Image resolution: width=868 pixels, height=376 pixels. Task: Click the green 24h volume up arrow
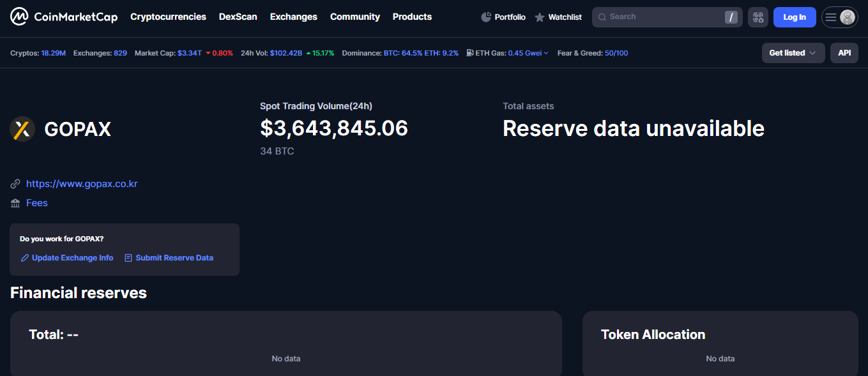pyautogui.click(x=308, y=53)
